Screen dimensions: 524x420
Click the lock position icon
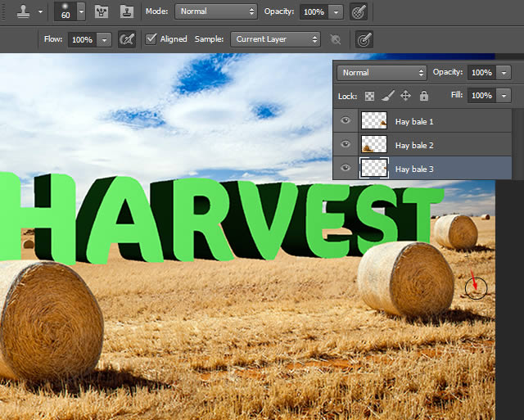click(x=405, y=96)
